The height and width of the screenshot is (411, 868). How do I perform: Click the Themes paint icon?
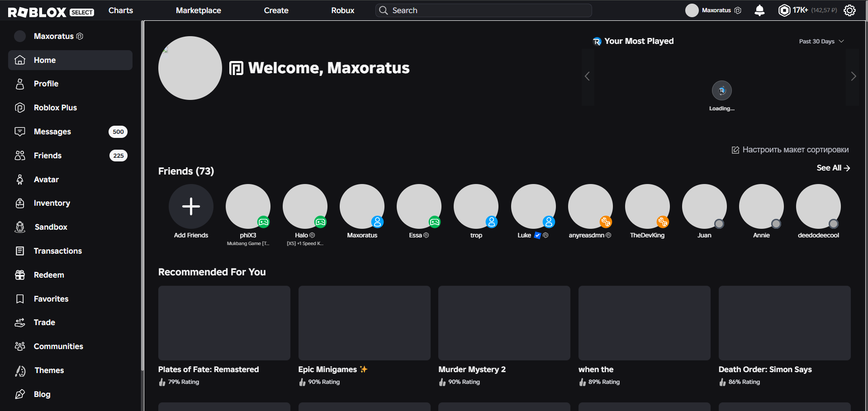[x=20, y=371]
